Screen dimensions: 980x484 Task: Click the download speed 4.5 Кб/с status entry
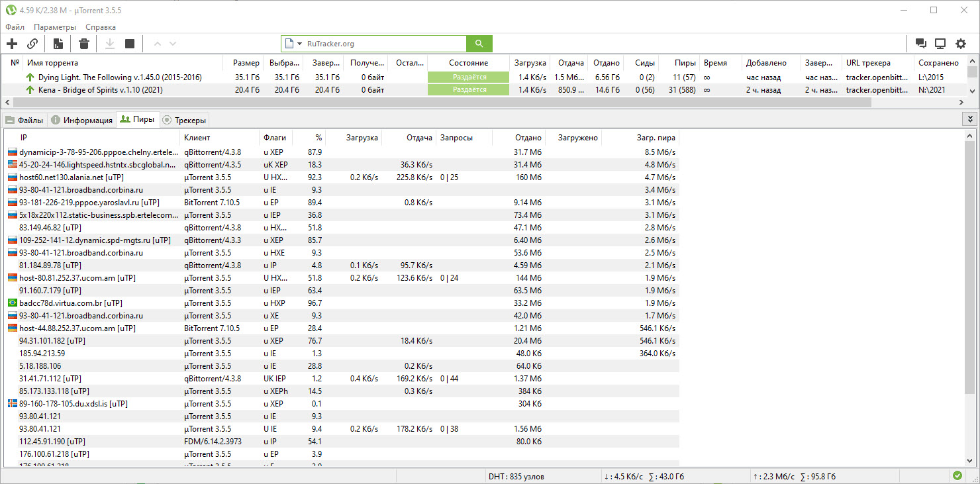tap(624, 477)
